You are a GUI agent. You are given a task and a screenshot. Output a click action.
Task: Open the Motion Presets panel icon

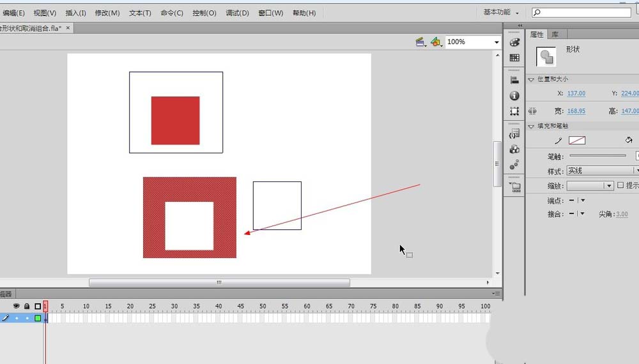coord(514,164)
